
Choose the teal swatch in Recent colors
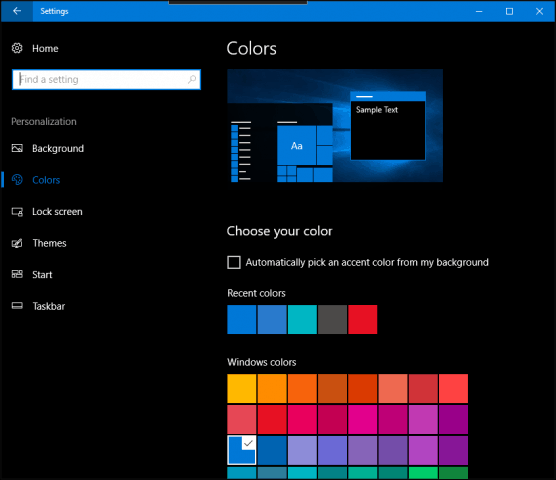(x=302, y=319)
